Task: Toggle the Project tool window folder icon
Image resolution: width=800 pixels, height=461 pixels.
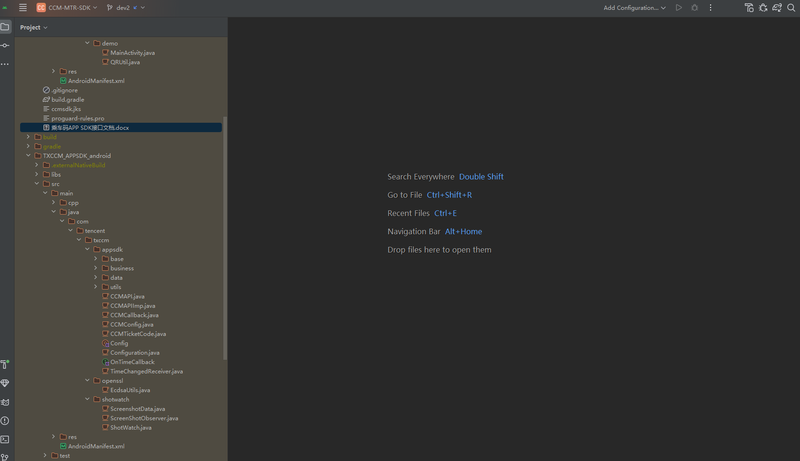Action: click(x=5, y=27)
